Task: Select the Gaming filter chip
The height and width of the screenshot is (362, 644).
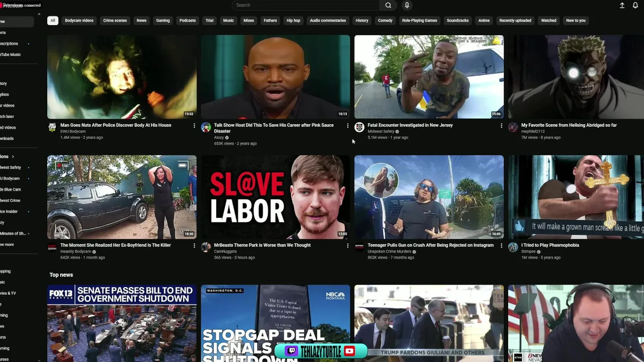Action: [163, 21]
